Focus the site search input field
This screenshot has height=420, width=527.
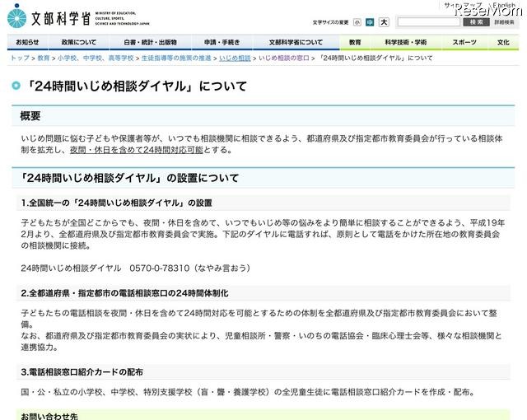(x=428, y=22)
